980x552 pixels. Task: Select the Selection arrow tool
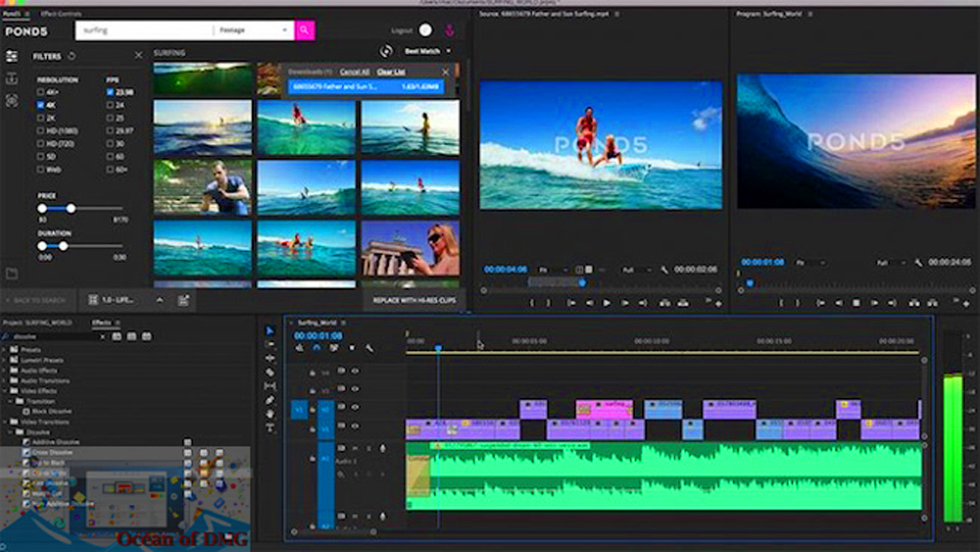[269, 330]
